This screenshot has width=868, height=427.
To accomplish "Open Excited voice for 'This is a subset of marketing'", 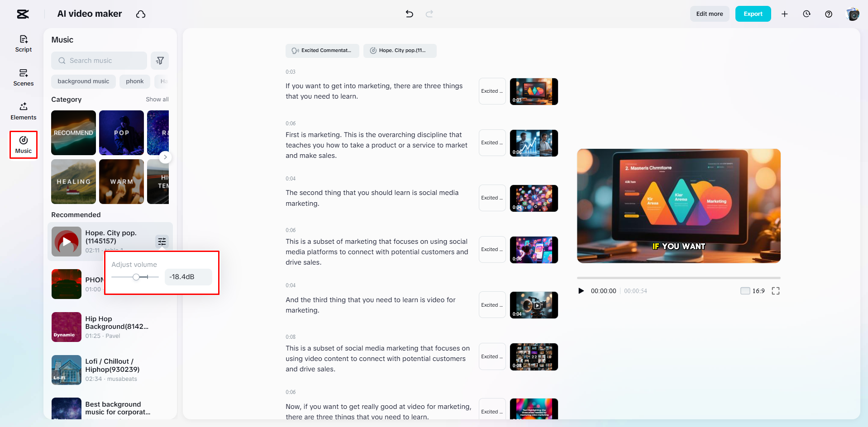I will click(x=492, y=250).
